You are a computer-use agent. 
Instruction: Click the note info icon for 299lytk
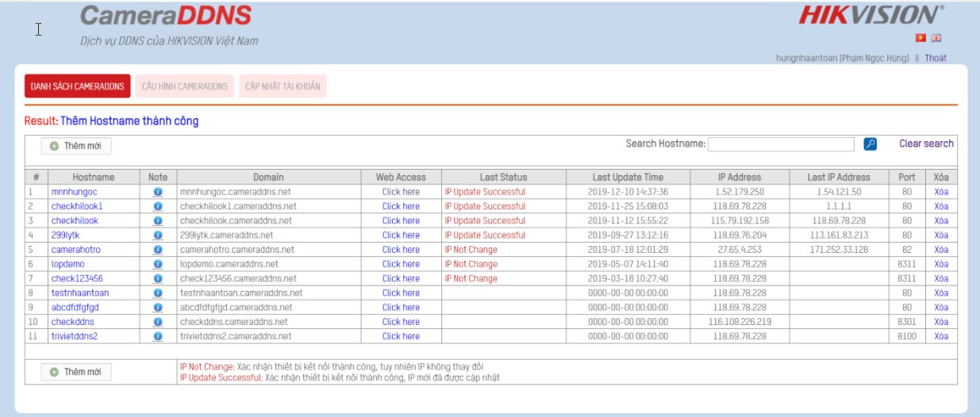[157, 235]
